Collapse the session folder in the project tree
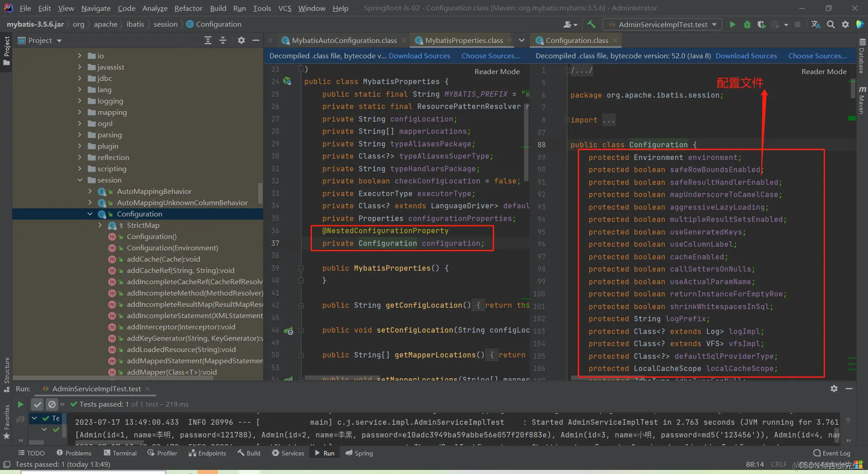 point(80,180)
